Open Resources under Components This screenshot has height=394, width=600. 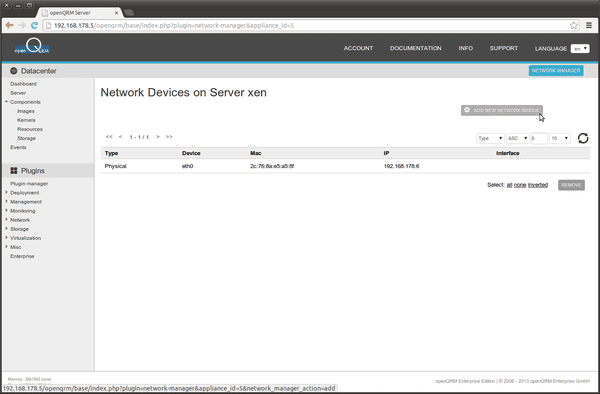30,129
